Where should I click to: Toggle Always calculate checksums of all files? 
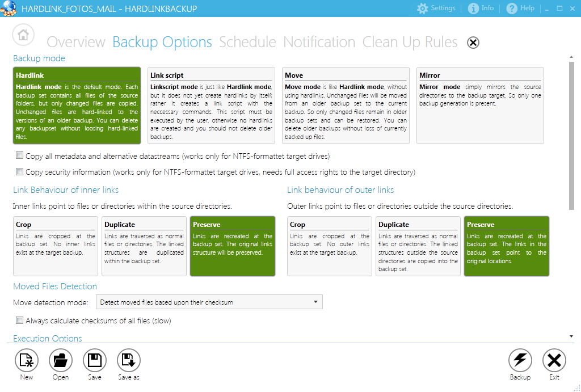tap(20, 320)
